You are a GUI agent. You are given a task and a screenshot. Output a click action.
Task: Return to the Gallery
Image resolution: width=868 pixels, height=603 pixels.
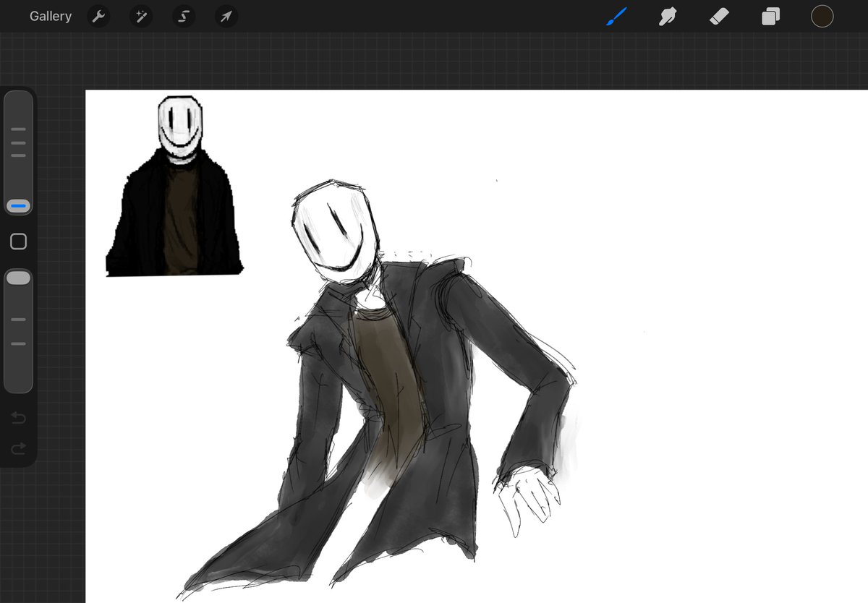point(51,16)
